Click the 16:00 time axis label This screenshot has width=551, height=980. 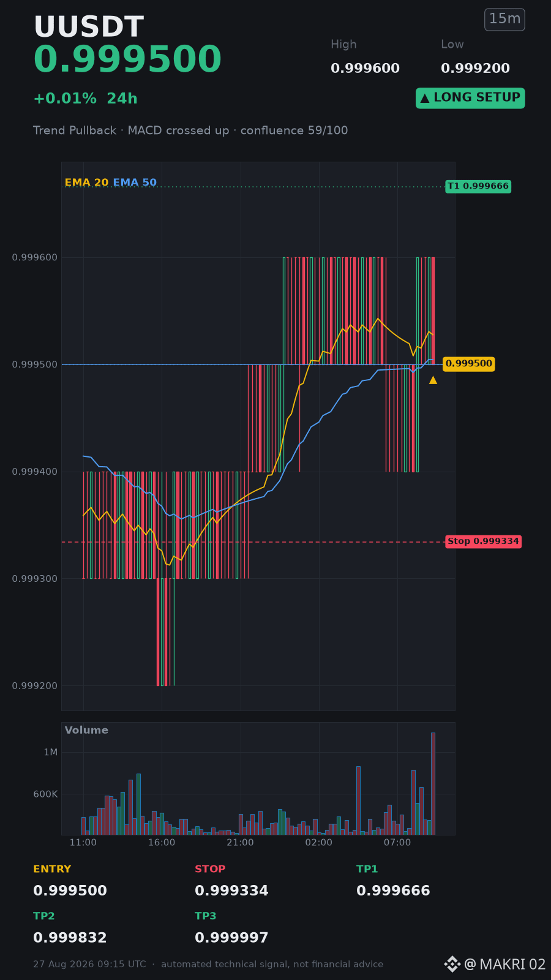(162, 843)
